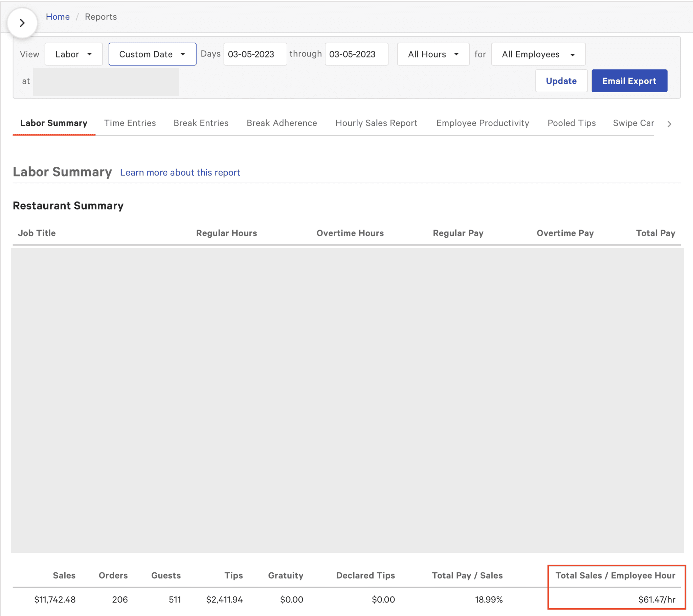The width and height of the screenshot is (693, 616).
Task: Select the Labor Summary tab
Action: [x=54, y=123]
